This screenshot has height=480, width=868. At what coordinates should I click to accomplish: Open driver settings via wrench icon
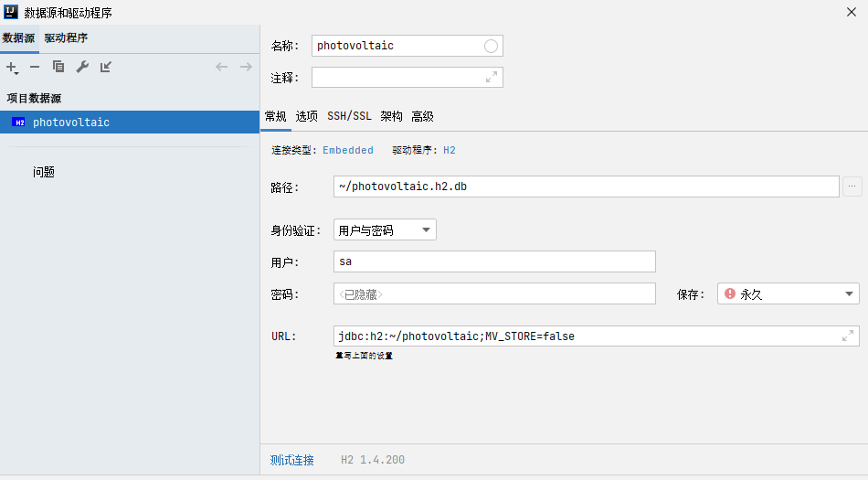pos(82,67)
